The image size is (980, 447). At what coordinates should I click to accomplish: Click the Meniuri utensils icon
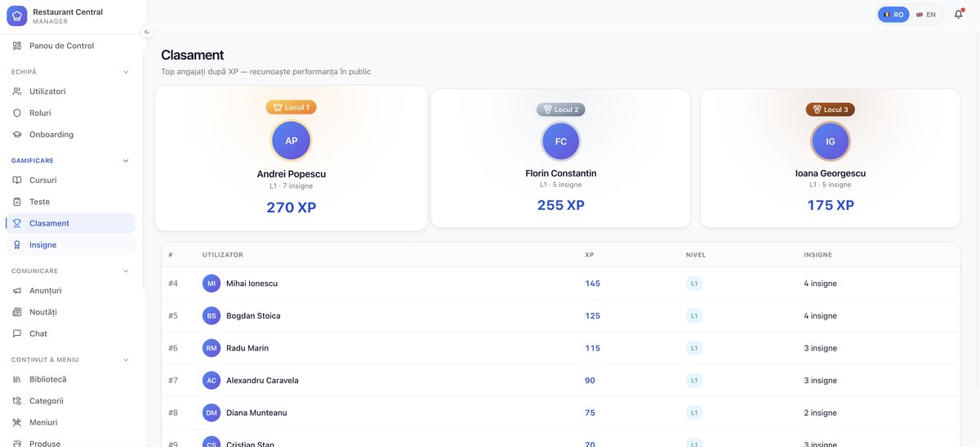17,422
